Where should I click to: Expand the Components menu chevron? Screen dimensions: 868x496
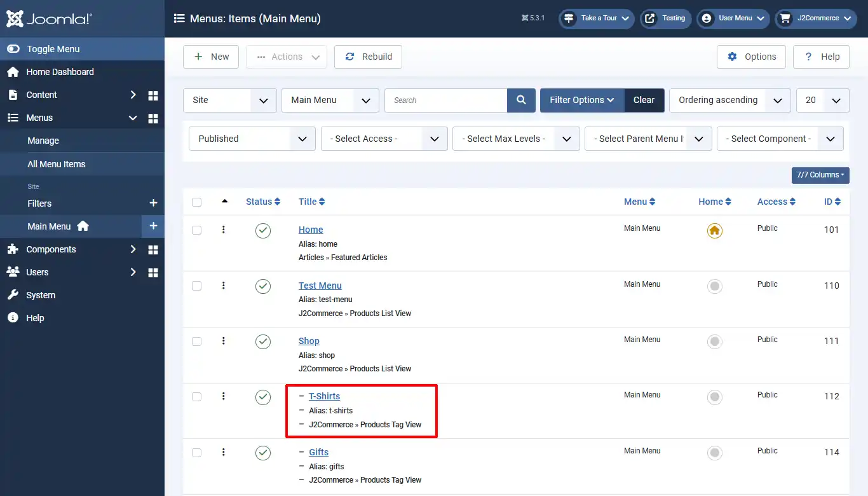[133, 249]
